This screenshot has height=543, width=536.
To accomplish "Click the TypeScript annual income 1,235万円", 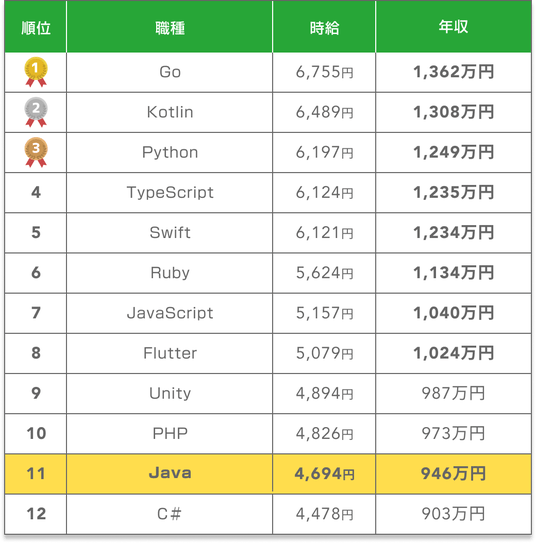I will (x=454, y=193).
